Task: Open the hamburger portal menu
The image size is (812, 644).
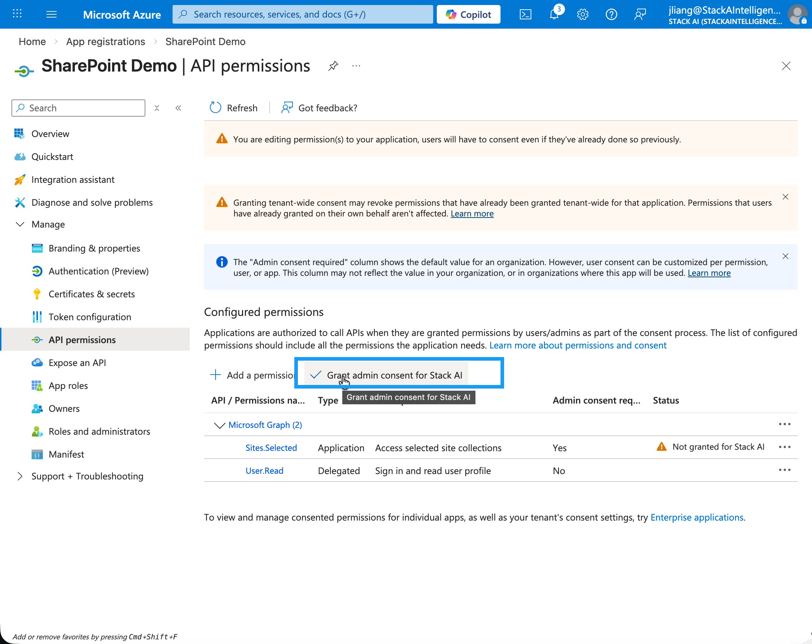Action: point(52,14)
